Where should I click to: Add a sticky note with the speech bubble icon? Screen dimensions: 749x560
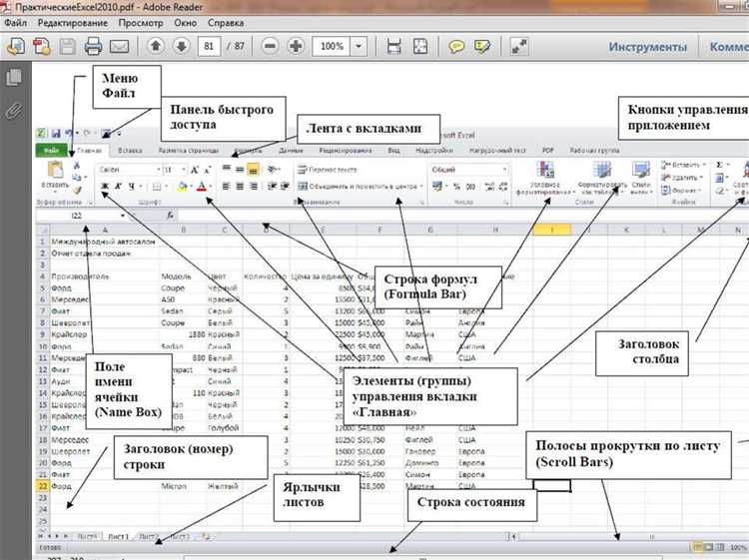coord(456,46)
